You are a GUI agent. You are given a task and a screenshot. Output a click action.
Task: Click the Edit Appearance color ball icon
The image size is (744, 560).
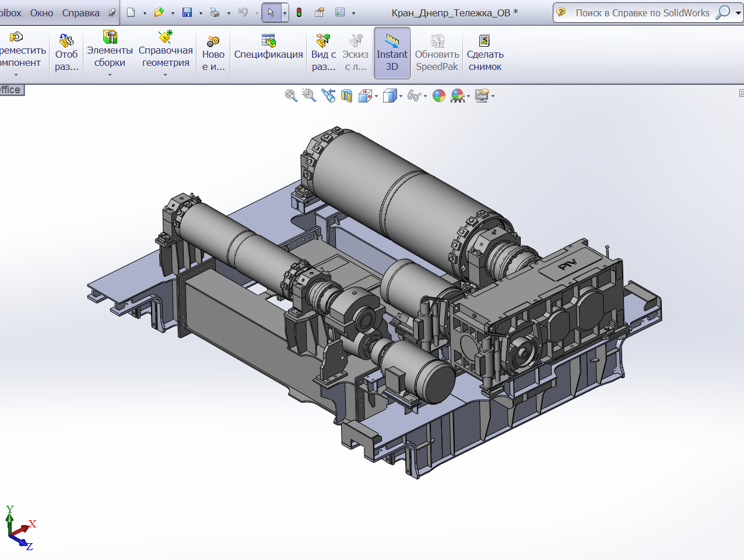(439, 96)
